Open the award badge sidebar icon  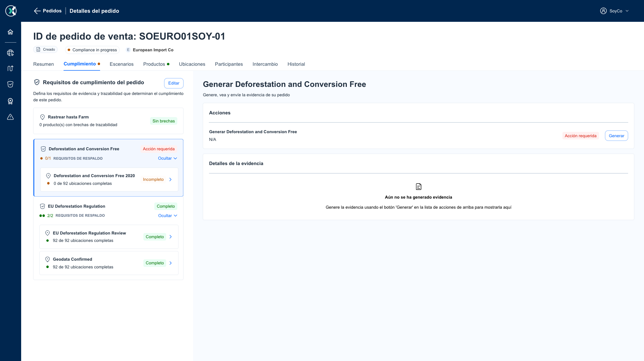[x=10, y=101]
